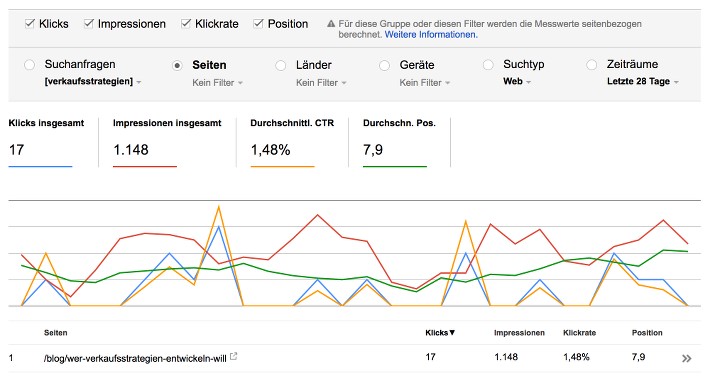
Task: Open the [verkaufsstrategien] query filter dropdown
Action: click(93, 82)
